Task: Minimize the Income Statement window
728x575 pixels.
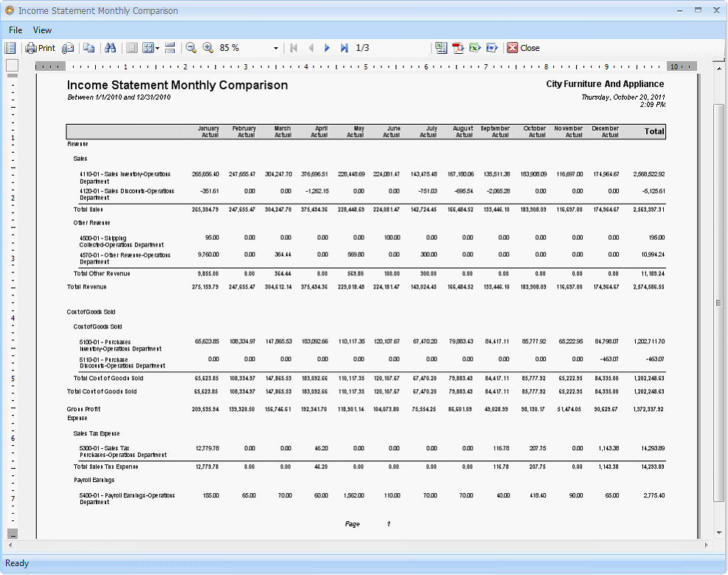Action: click(680, 10)
